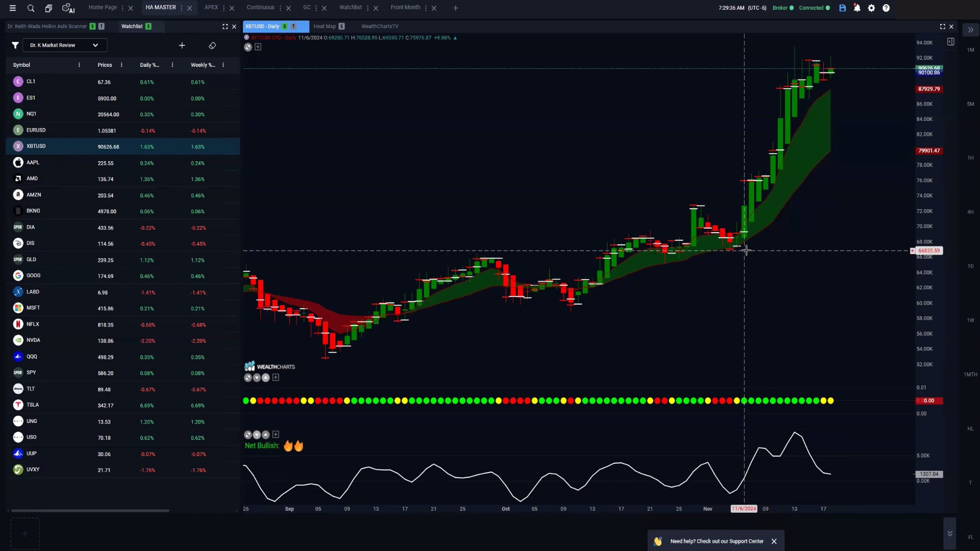
Task: Select the 4H timeframe
Action: tap(970, 212)
